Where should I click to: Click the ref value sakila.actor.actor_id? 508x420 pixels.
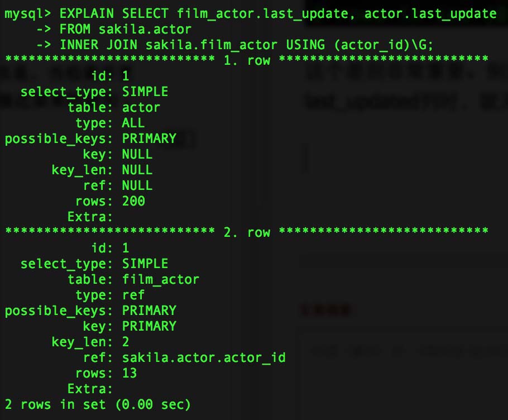[204, 357]
